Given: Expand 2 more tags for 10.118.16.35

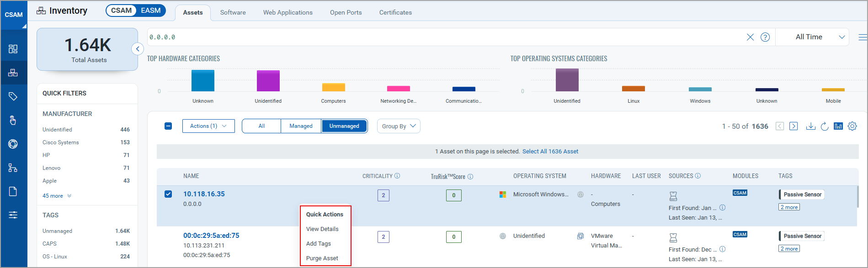Looking at the screenshot, I should click(789, 207).
